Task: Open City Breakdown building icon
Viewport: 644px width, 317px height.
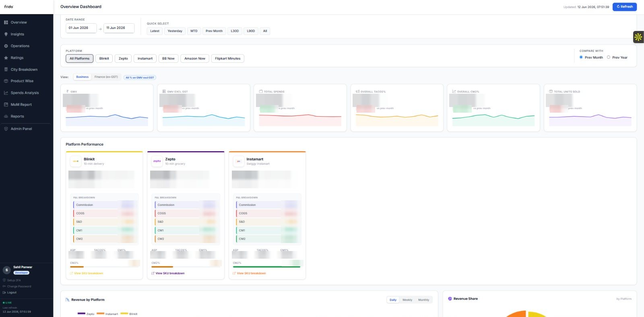Action: pyautogui.click(x=6, y=70)
